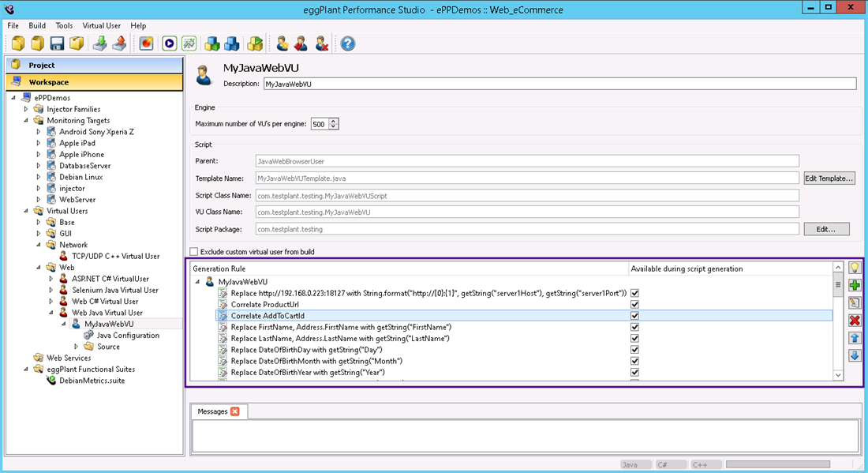
Task: Click the green plus add rule icon
Action: (x=854, y=285)
